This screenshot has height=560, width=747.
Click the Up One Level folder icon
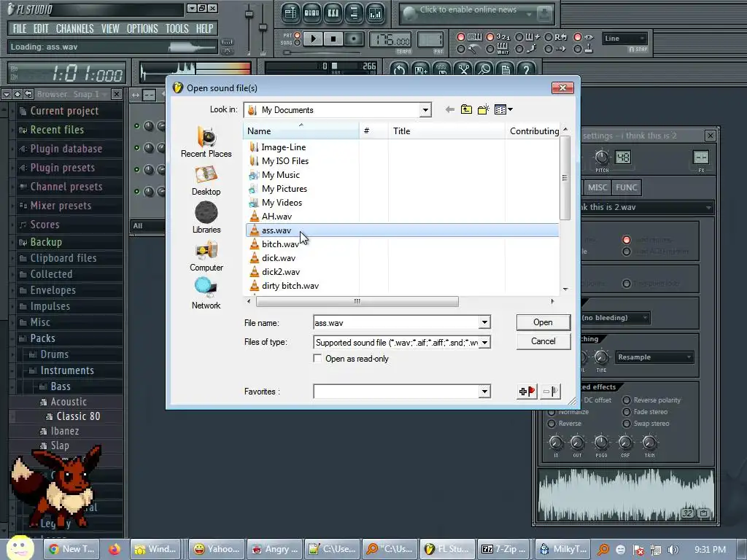click(x=466, y=110)
